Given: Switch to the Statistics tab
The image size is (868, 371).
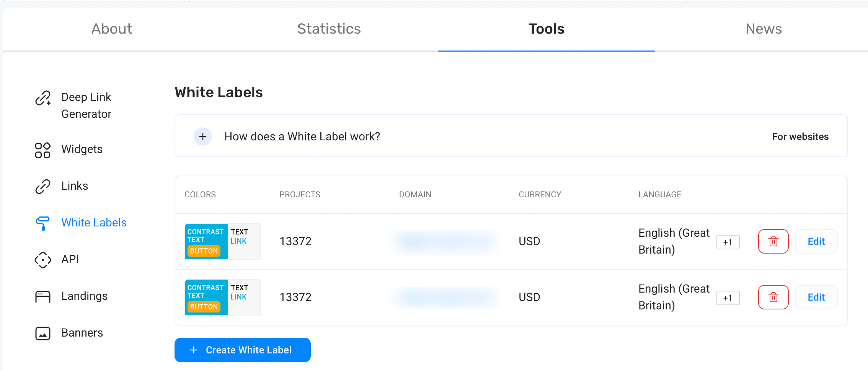Looking at the screenshot, I should tap(329, 29).
